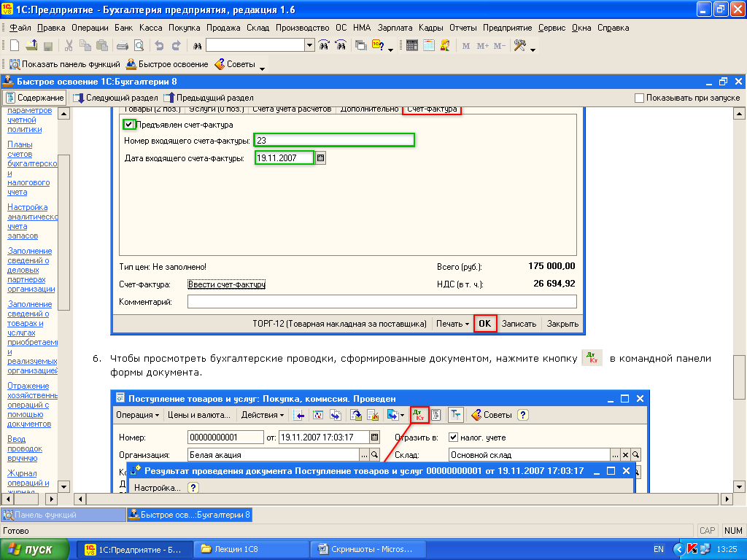The height and width of the screenshot is (560, 747).
Task: Open the Настройка аналитического учета запасов link
Action: point(32,222)
